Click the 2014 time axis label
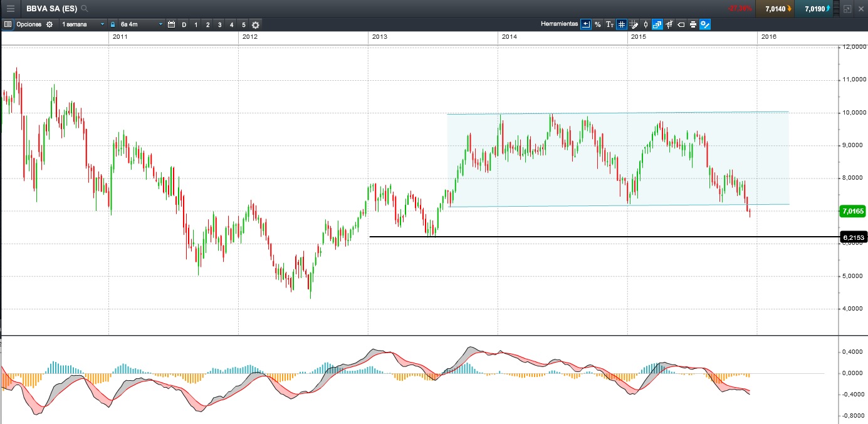The width and height of the screenshot is (868, 424). tap(509, 37)
